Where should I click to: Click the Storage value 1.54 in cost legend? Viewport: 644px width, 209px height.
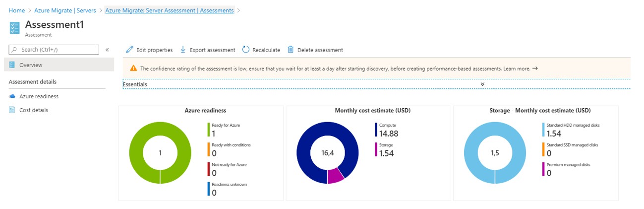[386, 153]
